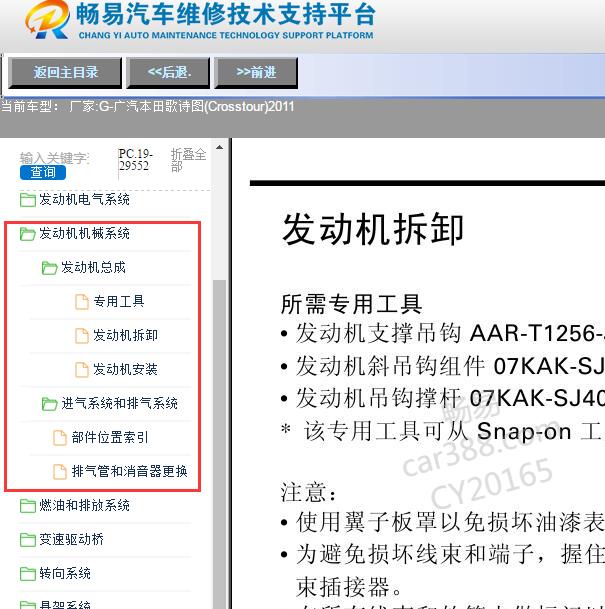Click the 发动机吊钩撑杆 07KAK-SJ40 line
Viewport: 605px width, 609px height.
pos(442,398)
